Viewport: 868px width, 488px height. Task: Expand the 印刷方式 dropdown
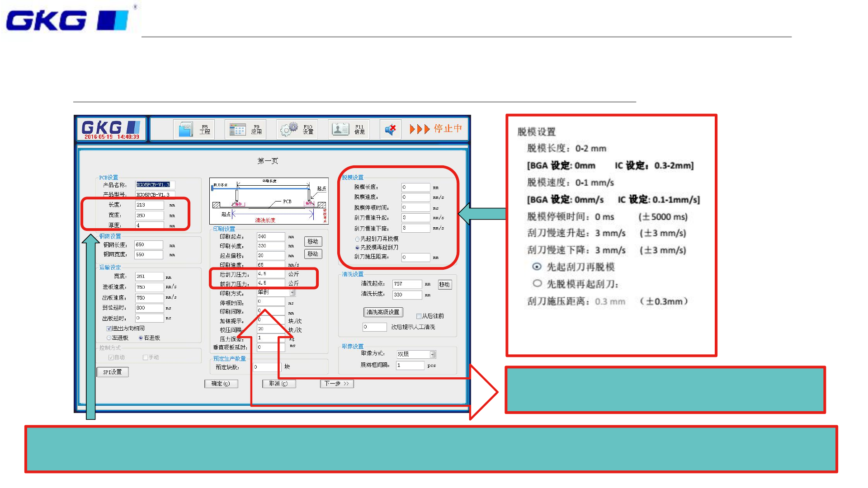pyautogui.click(x=292, y=293)
